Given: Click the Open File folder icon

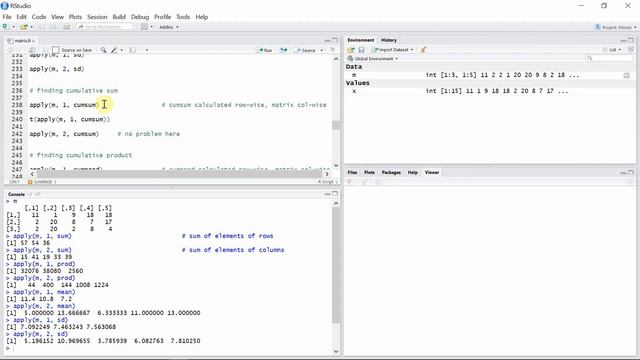Looking at the screenshot, I should 24,27.
